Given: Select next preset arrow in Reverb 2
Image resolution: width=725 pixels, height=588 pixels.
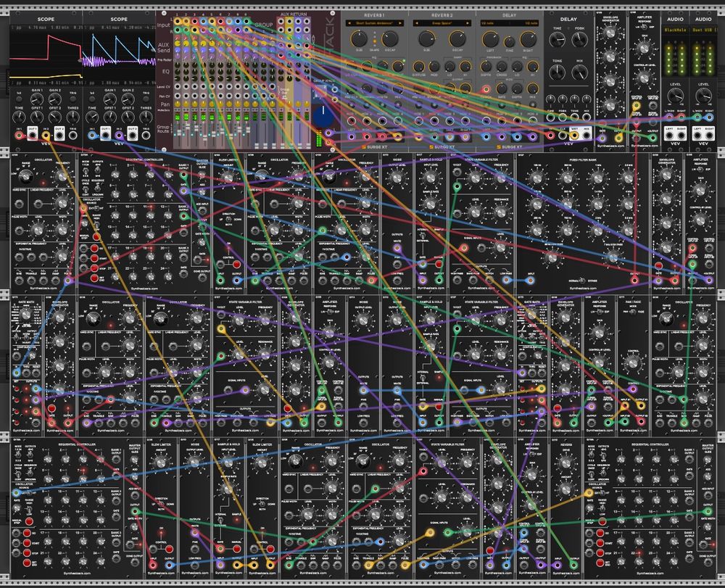Looking at the screenshot, I should tap(468, 22).
